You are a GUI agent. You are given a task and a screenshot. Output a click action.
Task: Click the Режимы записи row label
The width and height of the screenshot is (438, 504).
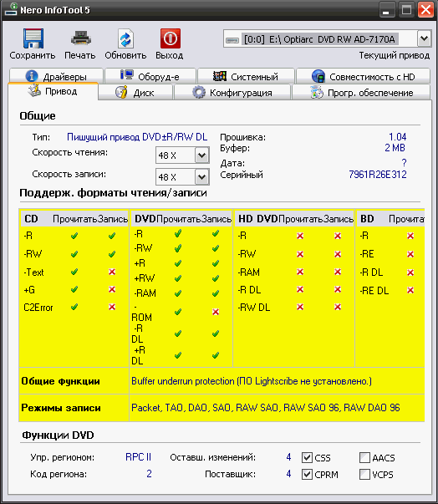(x=61, y=408)
